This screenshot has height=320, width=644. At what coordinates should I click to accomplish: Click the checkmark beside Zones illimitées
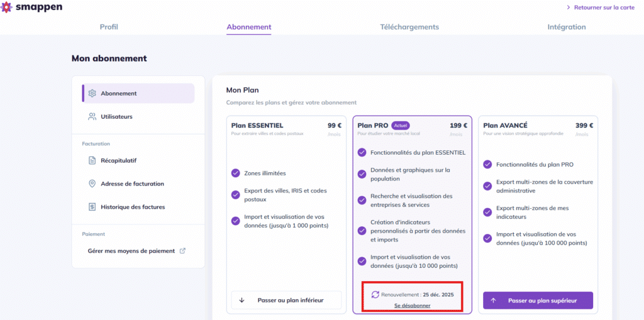click(x=235, y=173)
